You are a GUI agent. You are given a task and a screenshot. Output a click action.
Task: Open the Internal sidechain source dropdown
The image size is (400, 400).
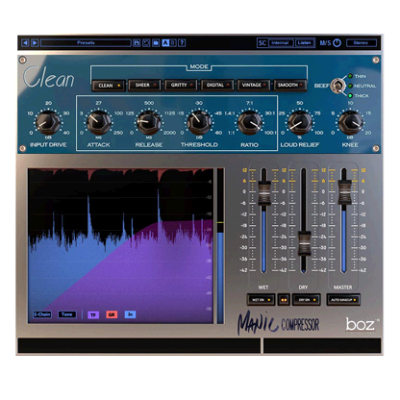(x=281, y=43)
